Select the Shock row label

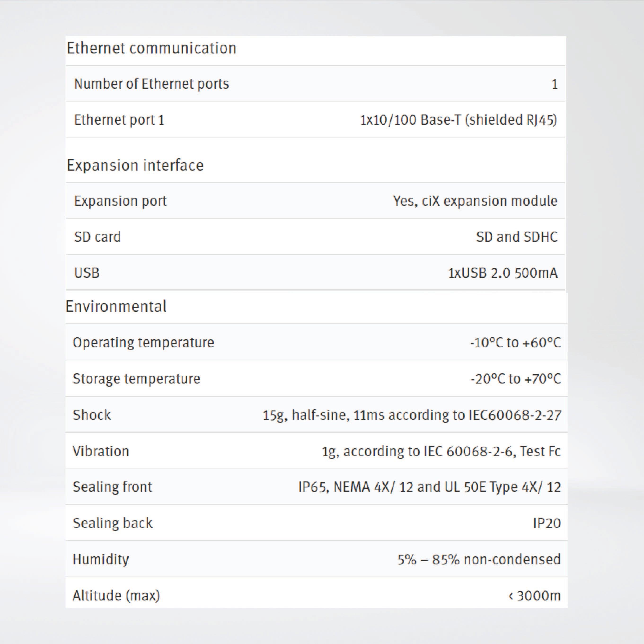point(92,415)
